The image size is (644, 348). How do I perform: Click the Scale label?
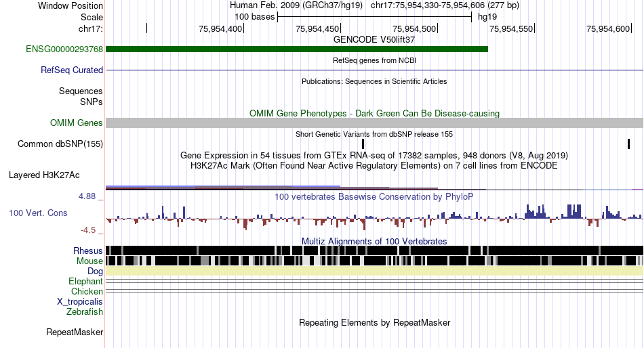tap(92, 17)
